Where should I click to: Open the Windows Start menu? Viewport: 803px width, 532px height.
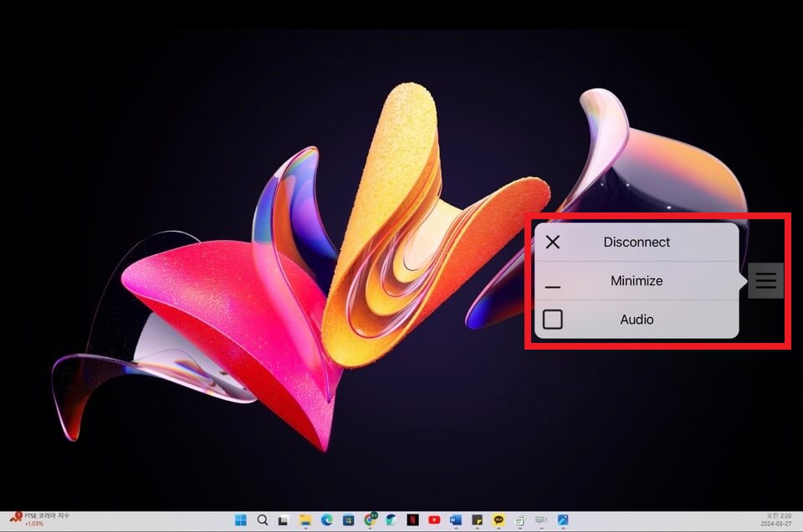240,520
